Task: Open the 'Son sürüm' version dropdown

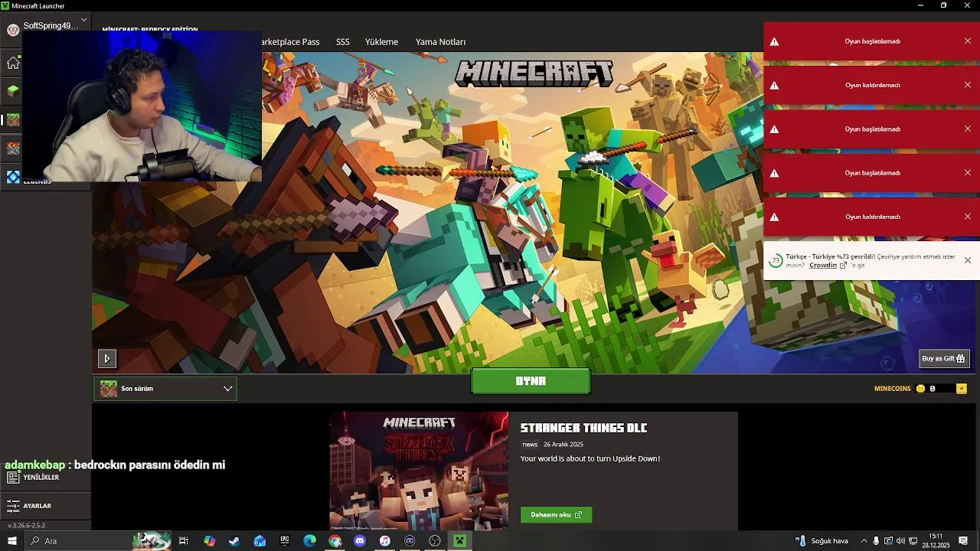Action: point(165,389)
